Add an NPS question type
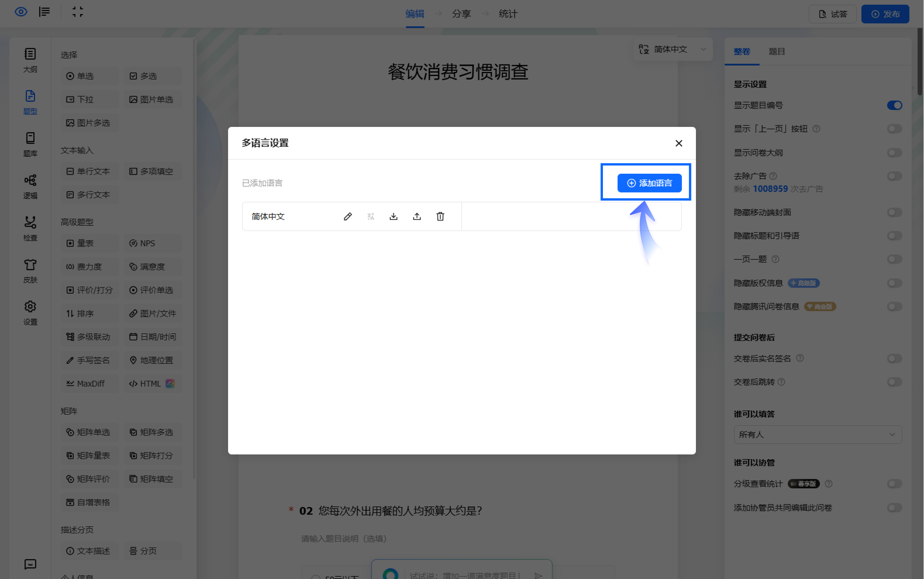This screenshot has width=924, height=579. [x=153, y=244]
